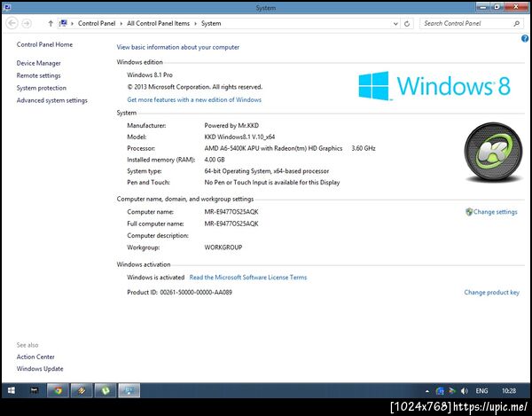
Task: Open the volume speaker tray icon
Action: coord(464,391)
